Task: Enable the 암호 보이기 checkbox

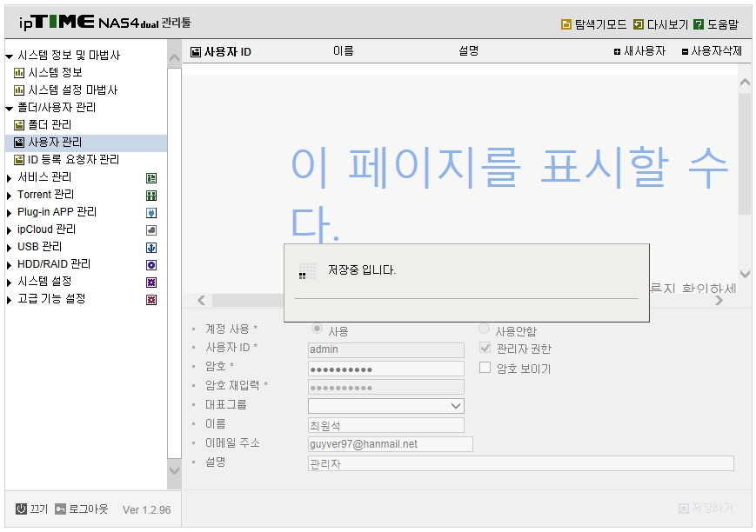Action: click(485, 368)
